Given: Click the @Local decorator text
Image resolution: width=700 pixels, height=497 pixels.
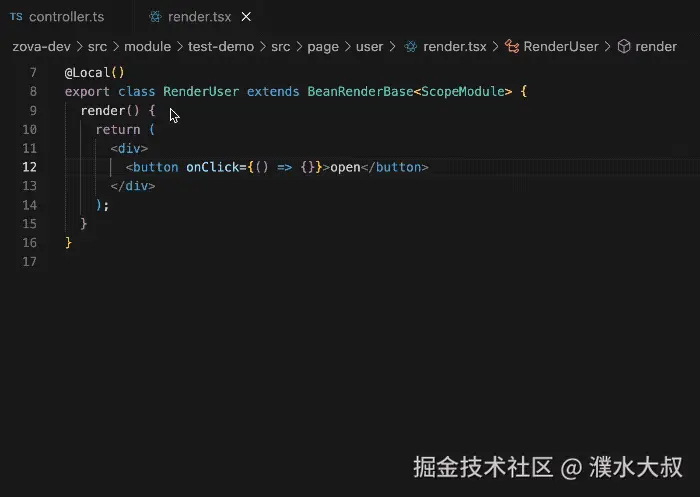Looking at the screenshot, I should coord(88,72).
